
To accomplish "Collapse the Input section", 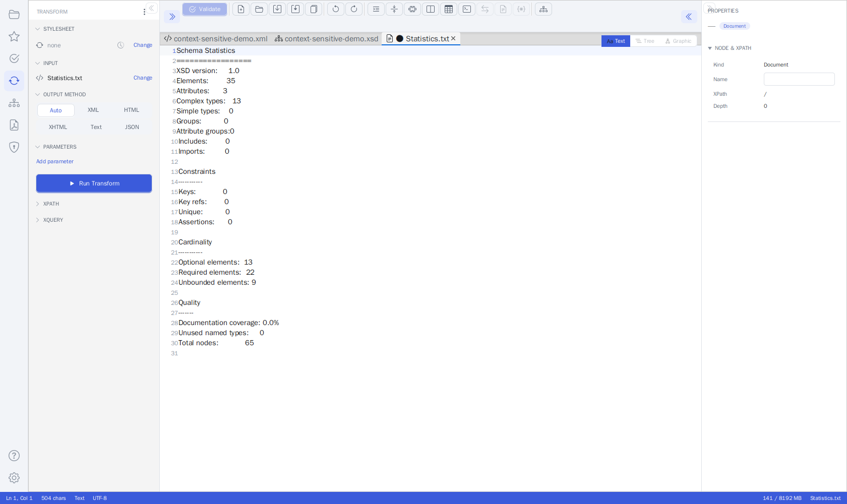I will (x=37, y=63).
